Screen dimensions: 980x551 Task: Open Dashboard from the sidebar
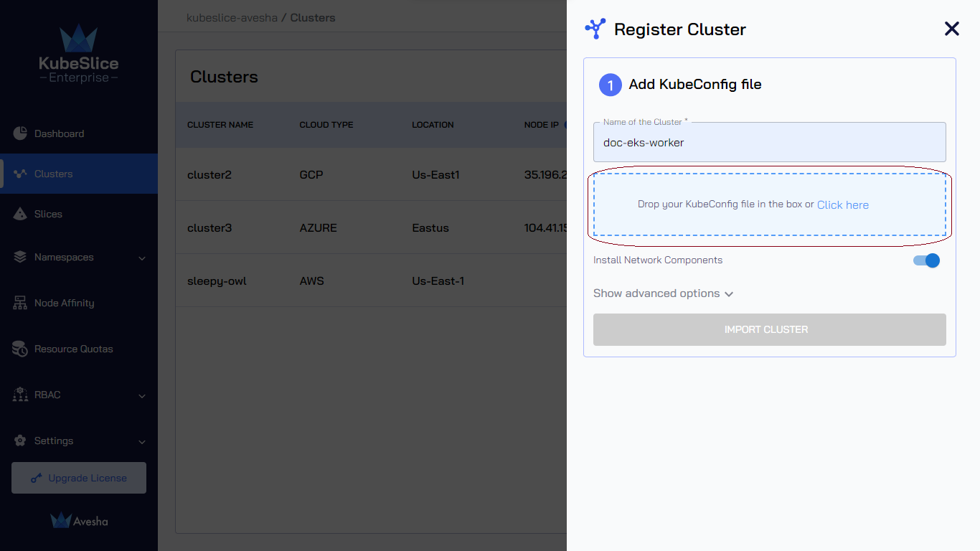(79, 133)
